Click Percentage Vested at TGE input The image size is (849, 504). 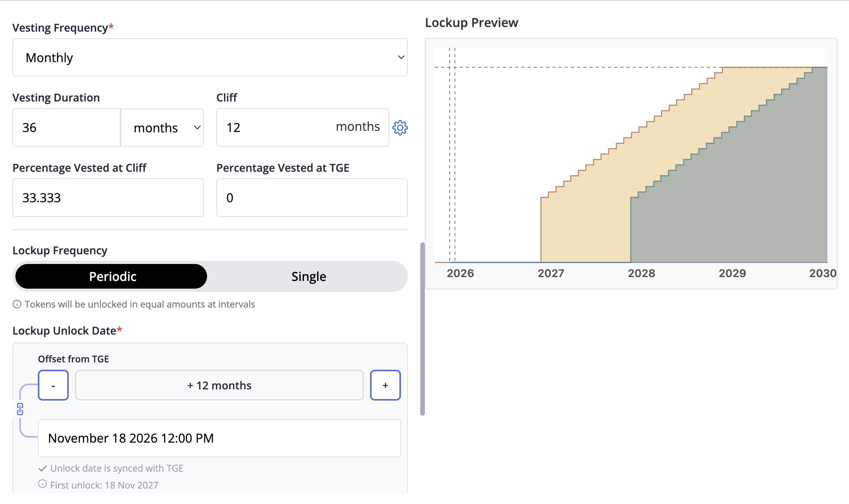tap(312, 198)
